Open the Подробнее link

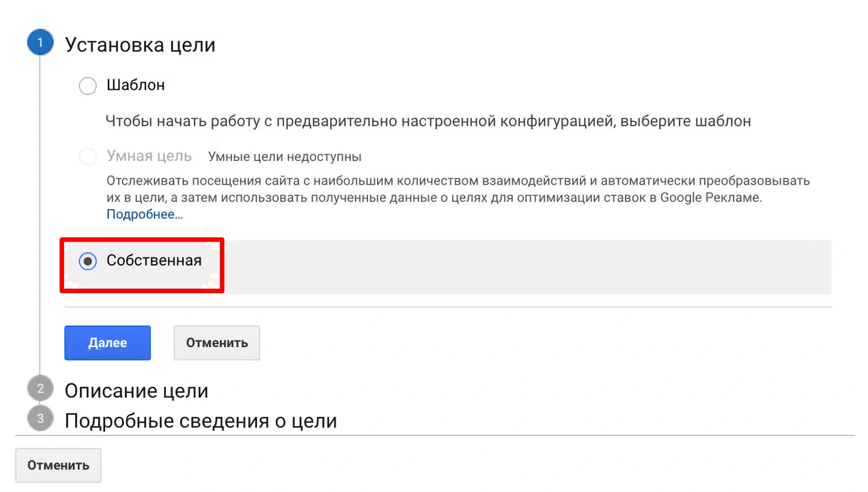pyautogui.click(x=145, y=215)
